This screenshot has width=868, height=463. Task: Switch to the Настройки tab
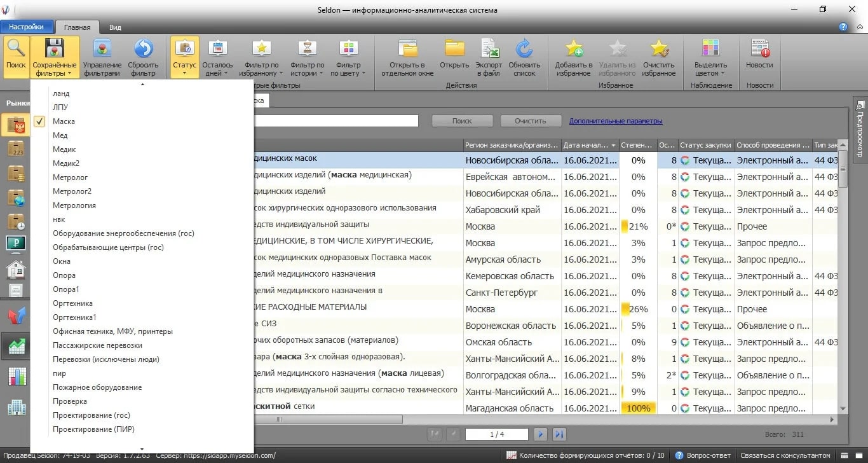[x=26, y=27]
